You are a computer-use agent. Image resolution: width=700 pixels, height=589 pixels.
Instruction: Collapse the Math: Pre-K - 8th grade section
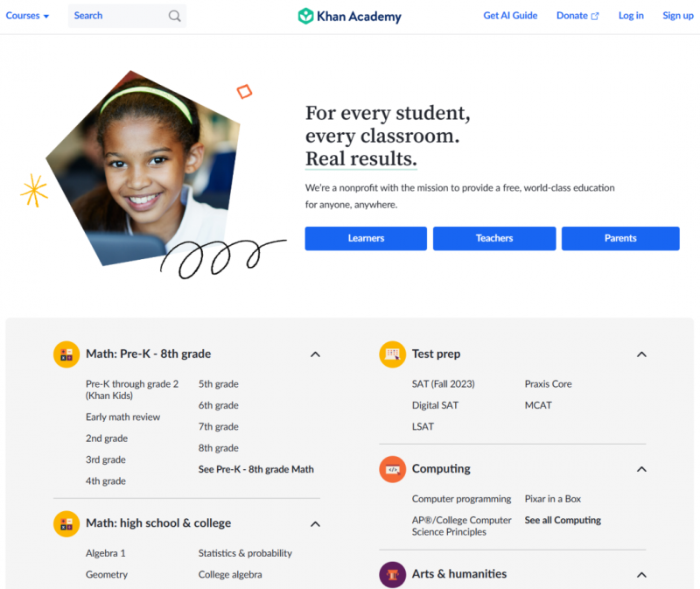click(x=315, y=354)
